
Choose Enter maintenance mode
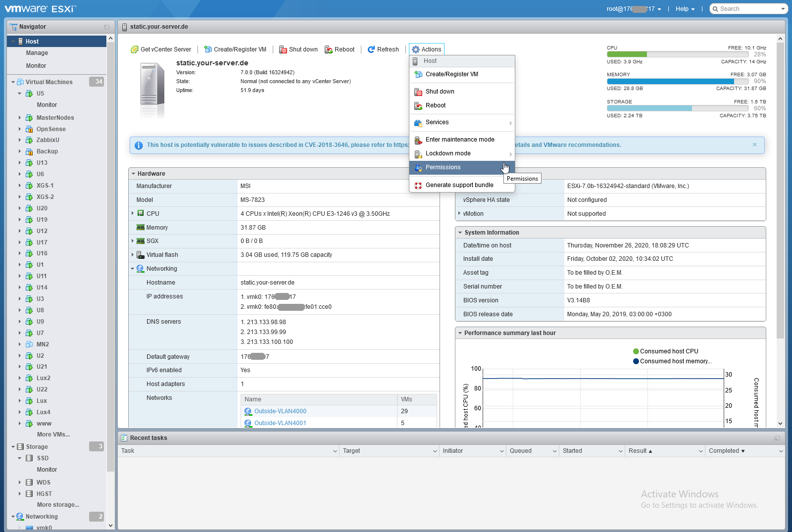click(x=462, y=140)
